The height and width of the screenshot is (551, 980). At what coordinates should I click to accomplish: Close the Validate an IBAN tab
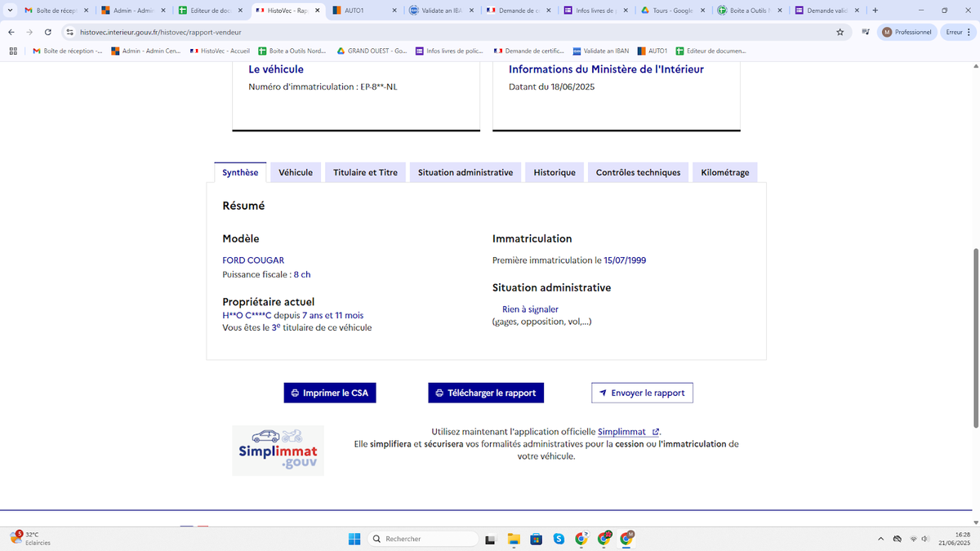point(471,11)
